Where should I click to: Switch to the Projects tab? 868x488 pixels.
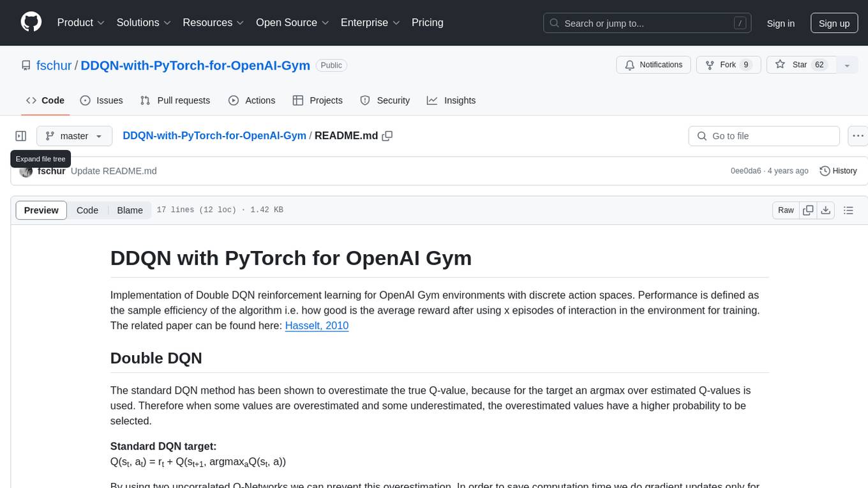(x=317, y=100)
